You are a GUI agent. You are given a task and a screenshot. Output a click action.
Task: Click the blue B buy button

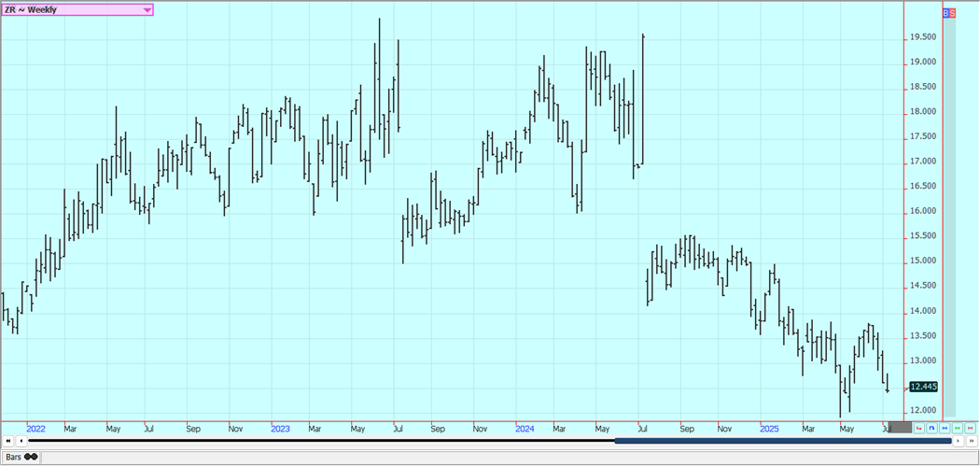(945, 12)
